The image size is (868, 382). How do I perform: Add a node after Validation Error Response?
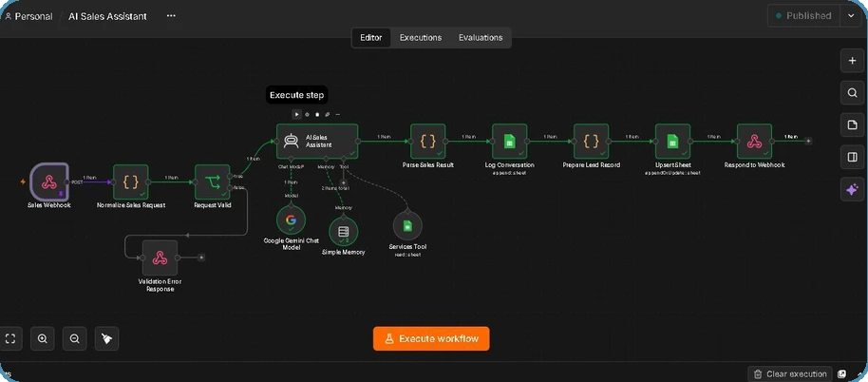tap(201, 258)
